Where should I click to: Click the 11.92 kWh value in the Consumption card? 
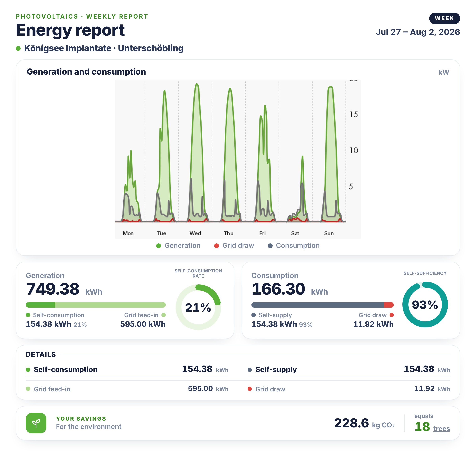pyautogui.click(x=373, y=324)
